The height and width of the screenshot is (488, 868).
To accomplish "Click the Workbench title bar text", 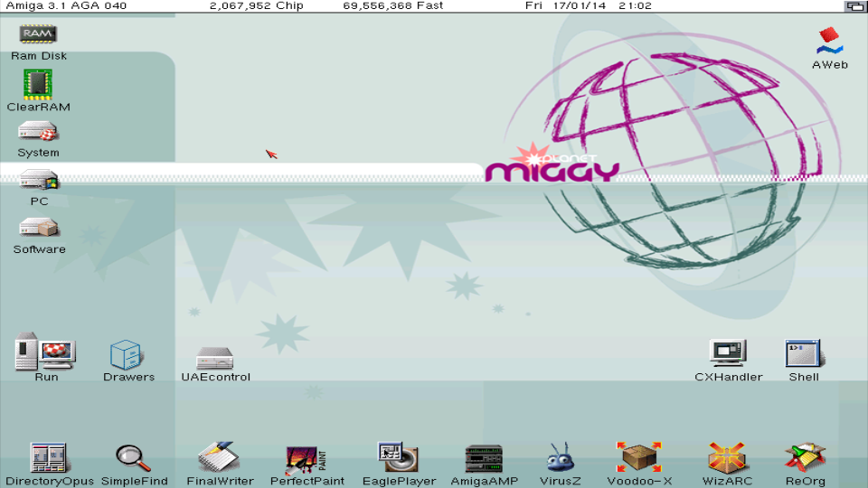I will click(x=66, y=6).
